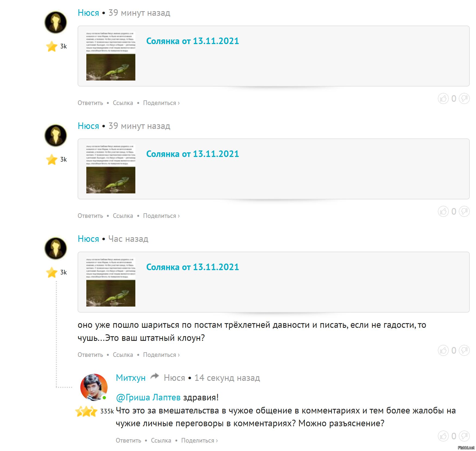Dislike the first Нюся comment
This screenshot has height=451, width=476.
coord(464,98)
